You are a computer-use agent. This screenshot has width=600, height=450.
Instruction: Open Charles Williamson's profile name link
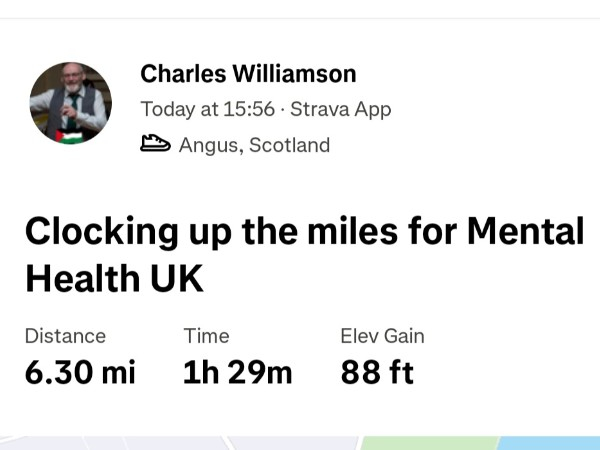coord(248,74)
